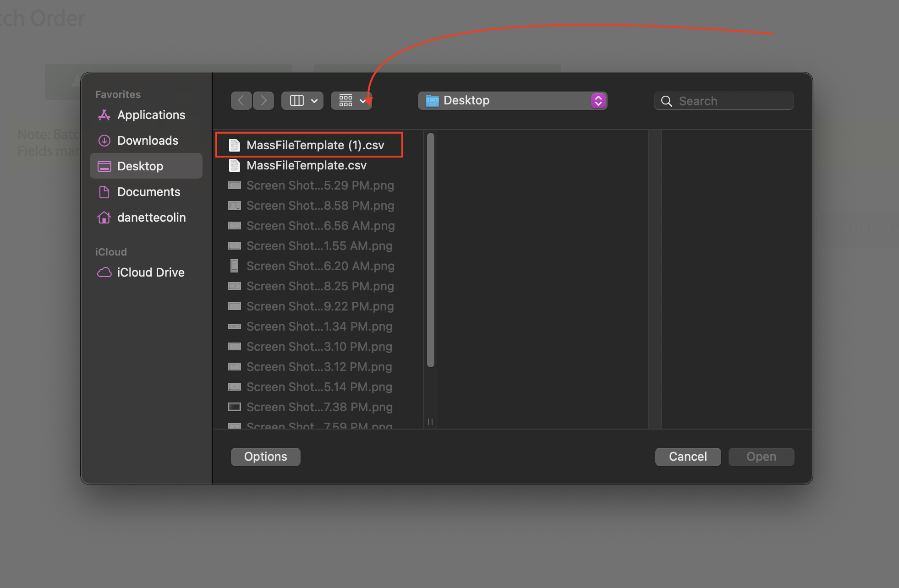Click the Options button
The width and height of the screenshot is (899, 588).
[x=266, y=457]
